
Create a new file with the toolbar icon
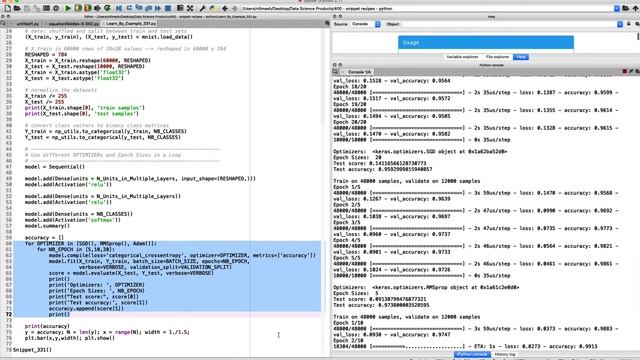click(x=7, y=8)
